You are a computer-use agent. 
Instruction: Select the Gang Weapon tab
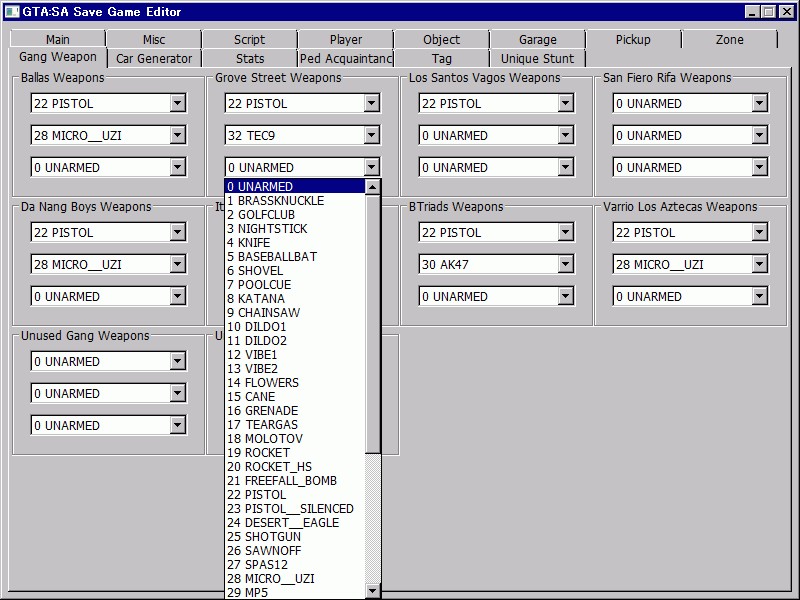(x=58, y=57)
